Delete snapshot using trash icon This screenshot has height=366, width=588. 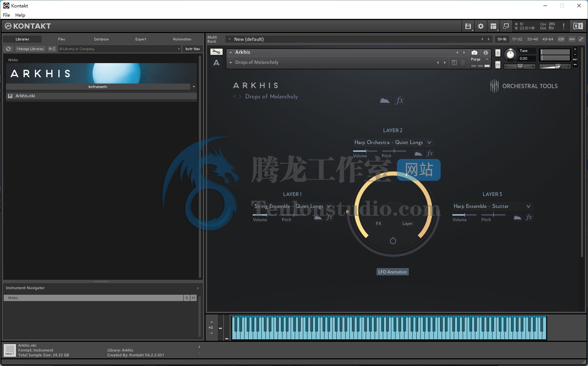[463, 62]
